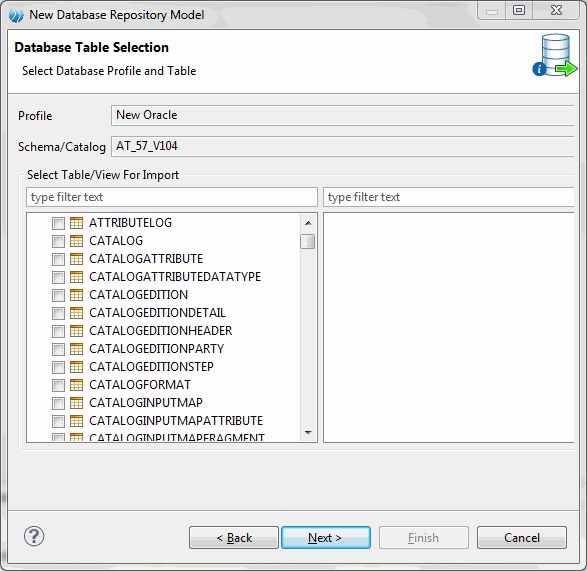Click the table icon next to CATALOG

tap(76, 241)
